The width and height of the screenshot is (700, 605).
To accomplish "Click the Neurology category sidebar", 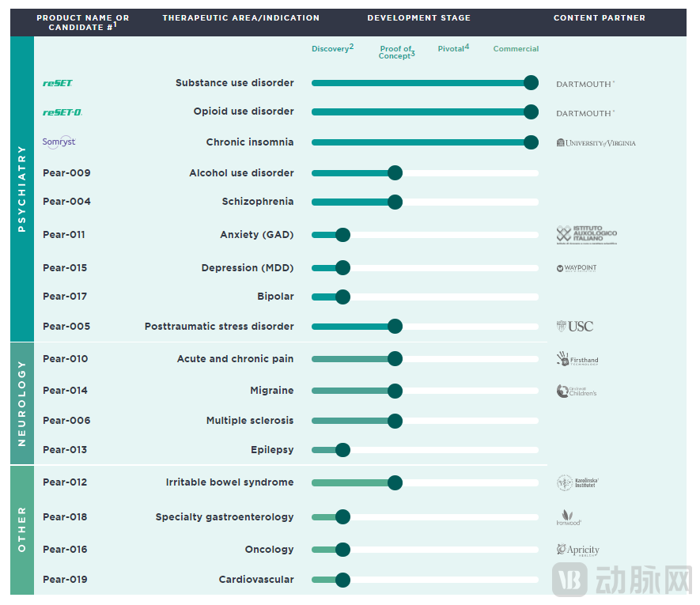I will [22, 403].
